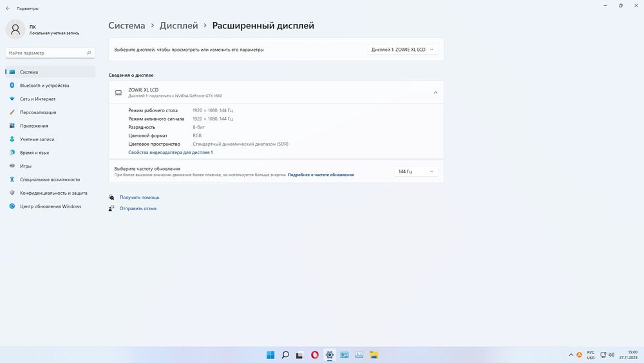Click the Найти параметр search field
The height and width of the screenshot is (363, 644).
tap(50, 53)
